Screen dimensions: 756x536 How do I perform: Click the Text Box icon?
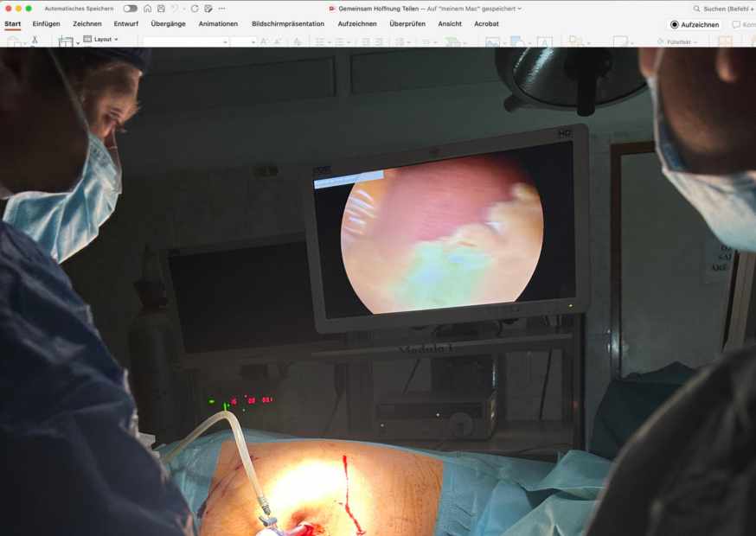(x=544, y=42)
